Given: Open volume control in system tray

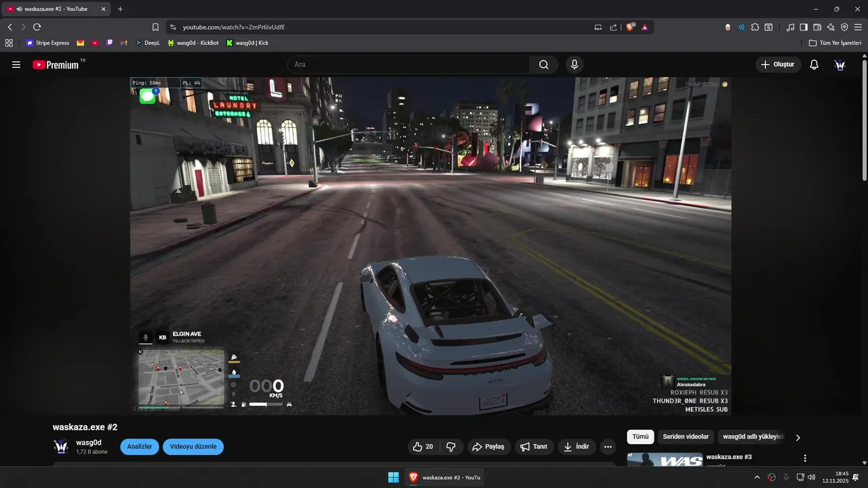Looking at the screenshot, I should point(812,477).
